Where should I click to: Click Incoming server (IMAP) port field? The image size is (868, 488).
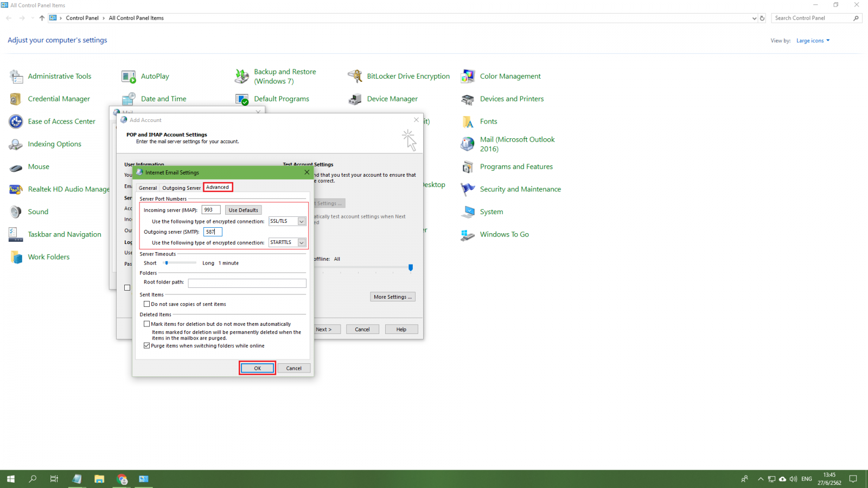[211, 210]
